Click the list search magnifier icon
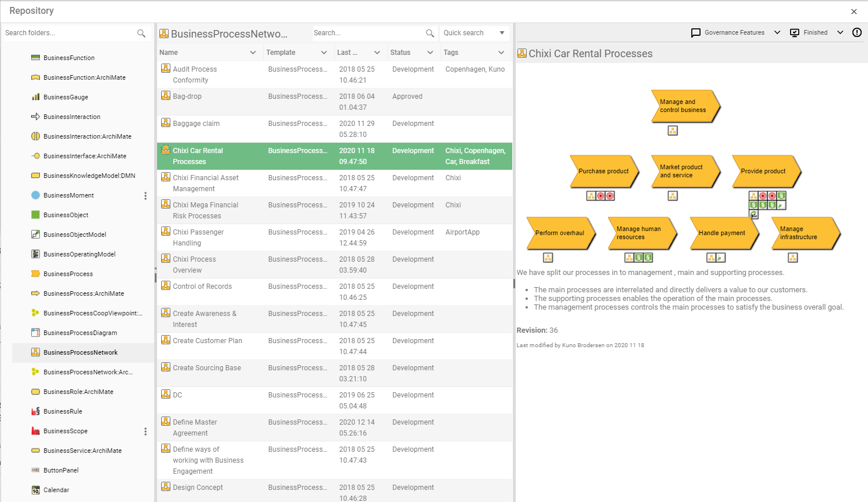Screen dimensions: 868x502 [x=430, y=34]
